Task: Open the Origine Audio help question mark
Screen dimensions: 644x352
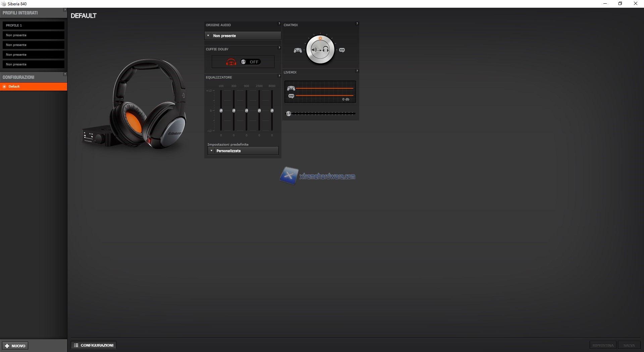Action: click(279, 24)
